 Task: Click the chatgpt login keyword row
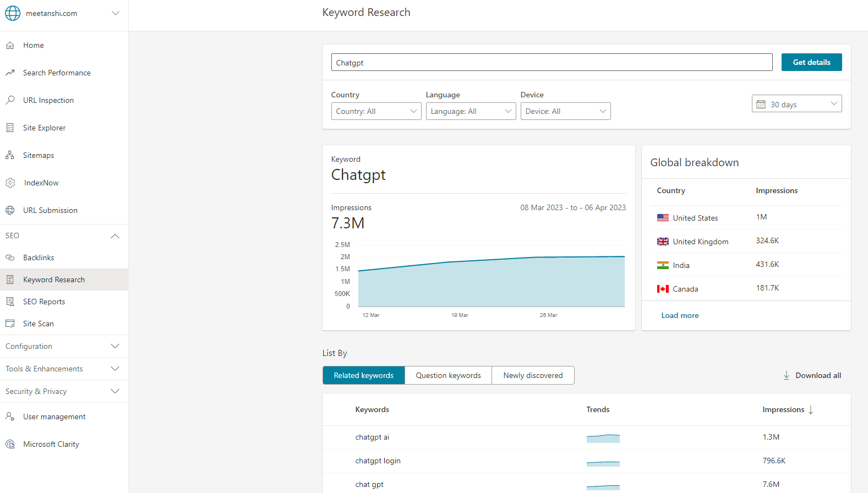coord(587,461)
